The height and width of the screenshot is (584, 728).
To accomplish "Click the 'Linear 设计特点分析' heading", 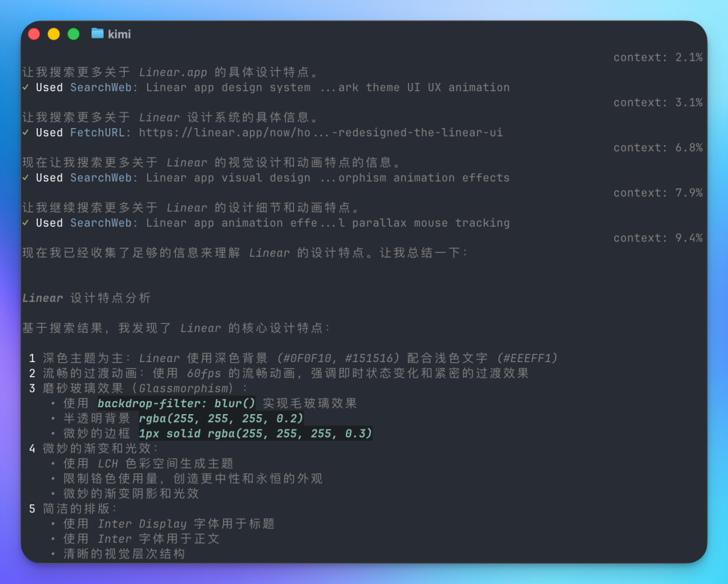I will tap(86, 298).
